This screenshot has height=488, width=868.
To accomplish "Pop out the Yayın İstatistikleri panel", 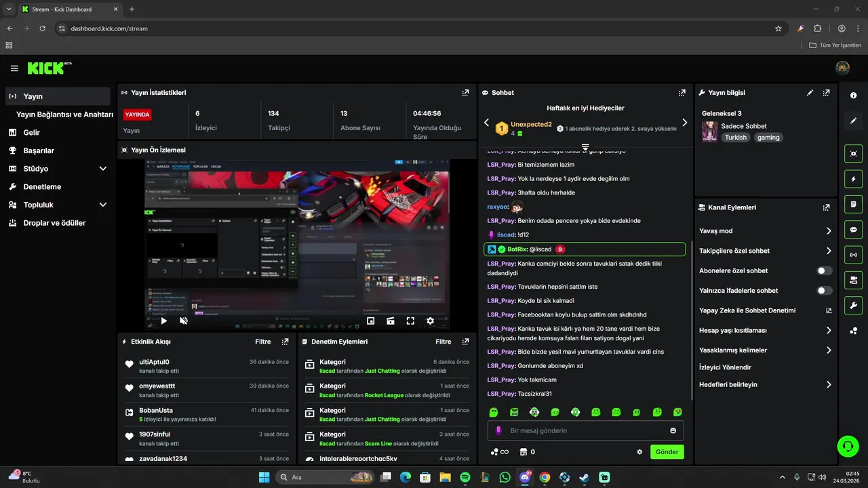I will tap(465, 93).
